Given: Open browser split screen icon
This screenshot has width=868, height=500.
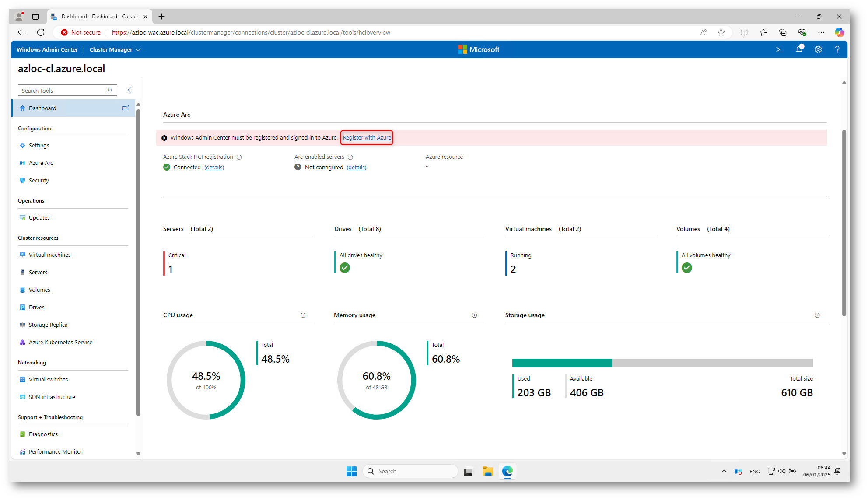Looking at the screenshot, I should point(744,32).
